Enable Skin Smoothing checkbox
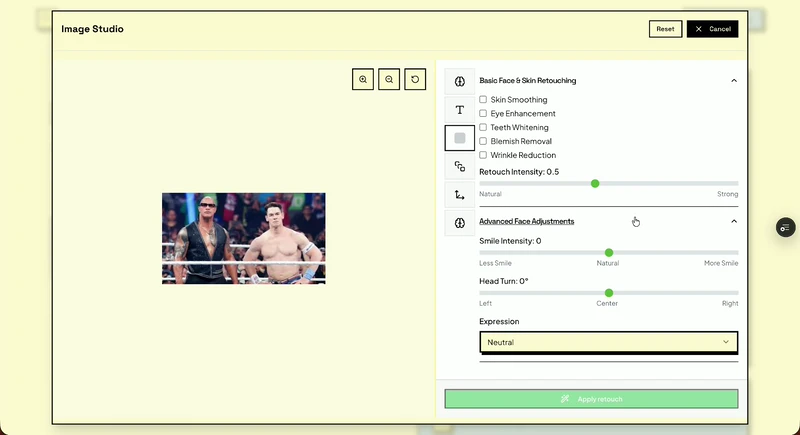The width and height of the screenshot is (800, 435). [x=484, y=100]
